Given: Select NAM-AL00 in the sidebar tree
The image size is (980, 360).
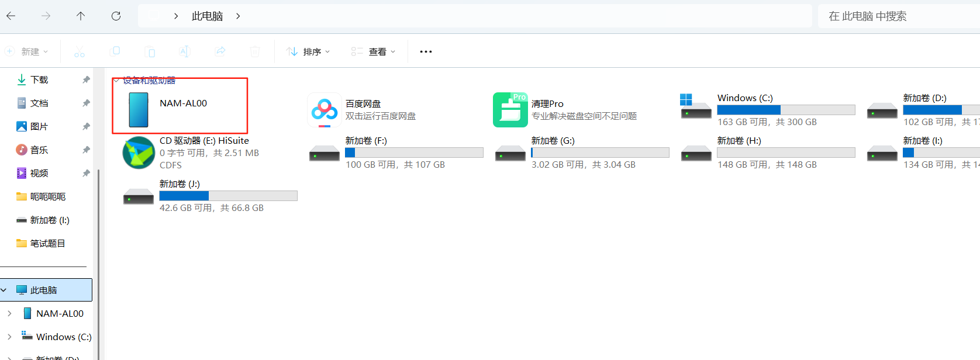Looking at the screenshot, I should click(53, 313).
